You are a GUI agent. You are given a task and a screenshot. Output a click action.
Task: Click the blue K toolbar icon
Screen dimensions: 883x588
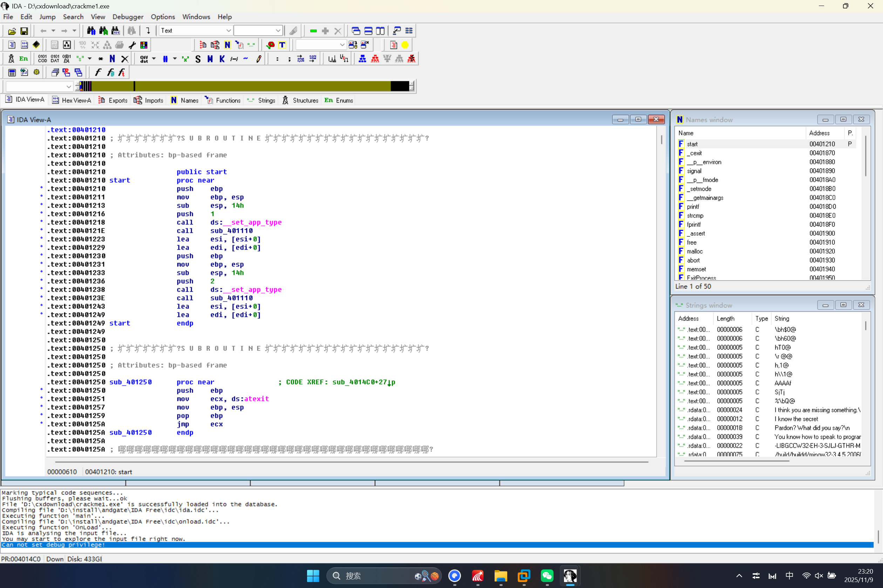point(222,59)
